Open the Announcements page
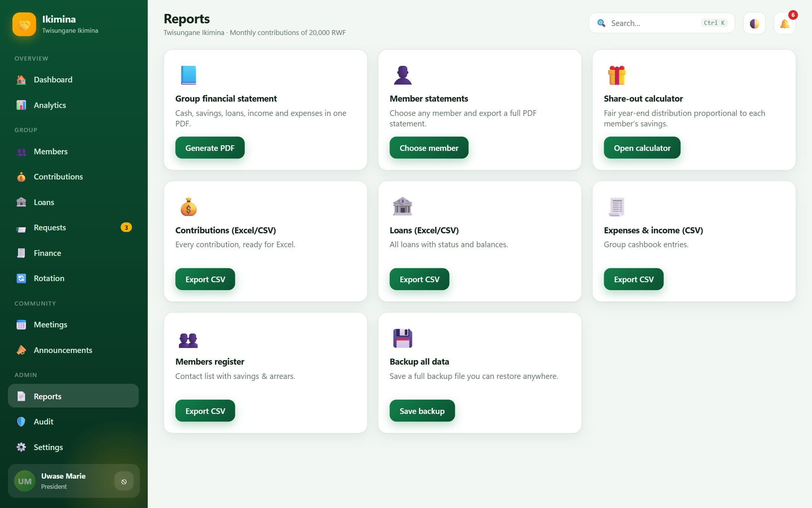This screenshot has width=812, height=508. pos(73,350)
